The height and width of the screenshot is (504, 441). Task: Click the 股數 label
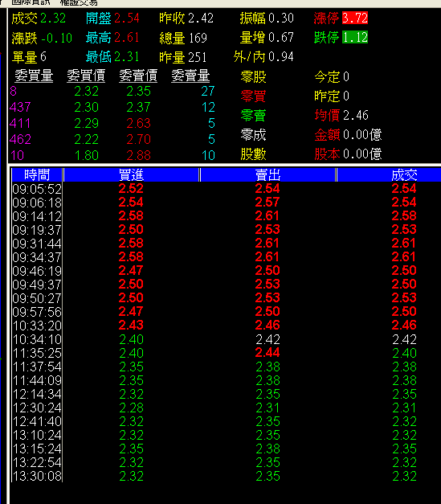(x=253, y=154)
